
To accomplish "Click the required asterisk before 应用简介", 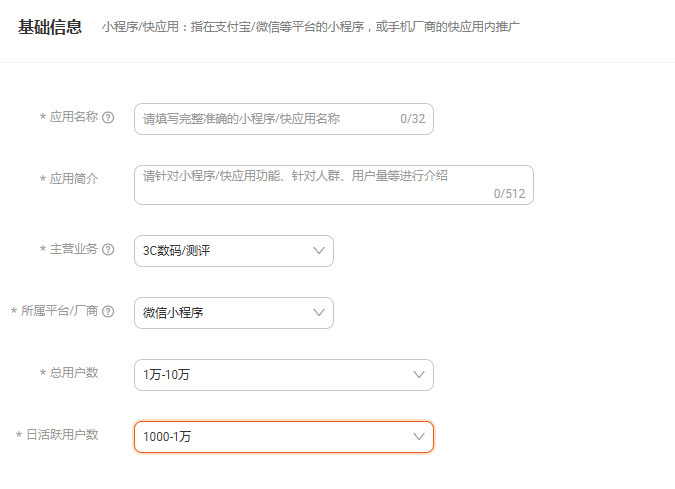I will coord(43,179).
